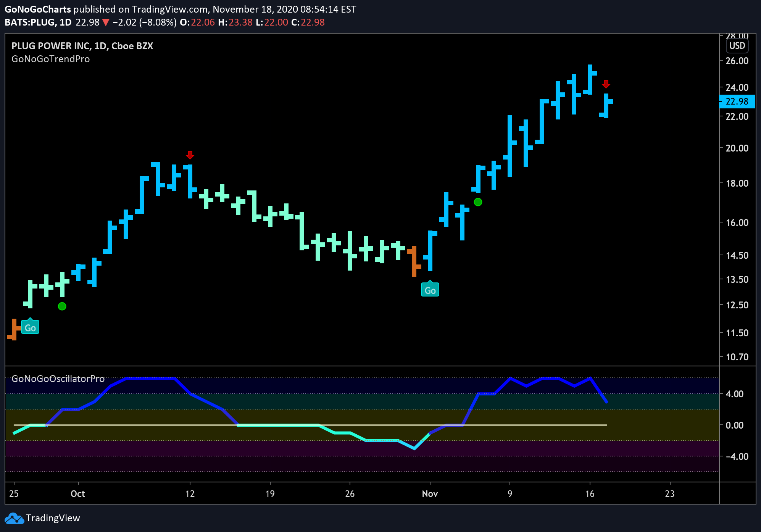Click the 4.00 oscillator axis label
The width and height of the screenshot is (761, 532).
click(x=734, y=394)
